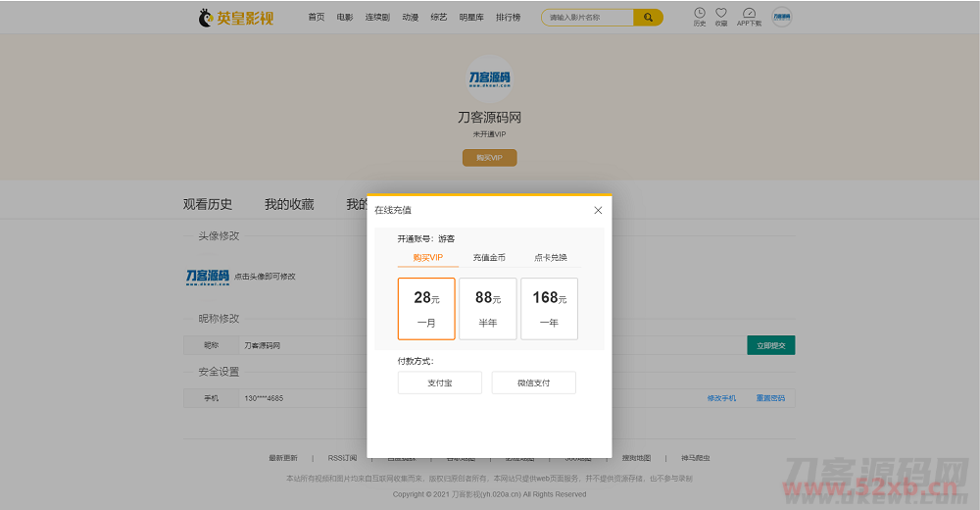The image size is (980, 510).
Task: Select the 168元 one-year VIP plan
Action: [549, 308]
